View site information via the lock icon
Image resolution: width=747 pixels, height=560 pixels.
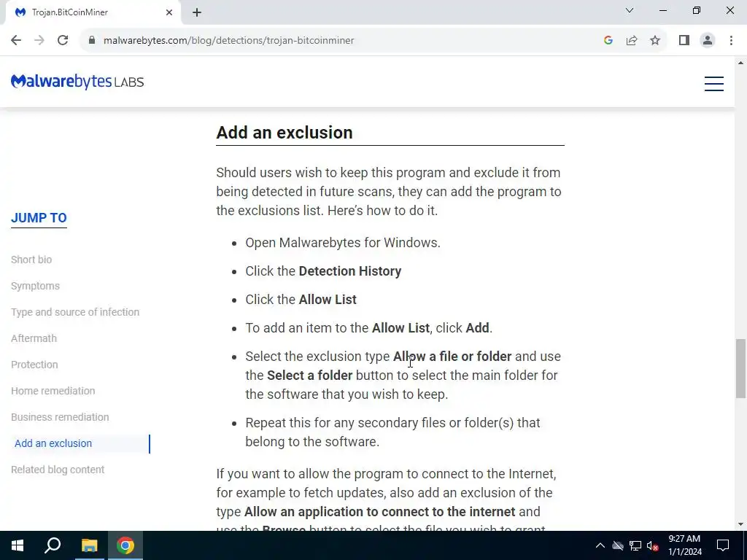pos(92,41)
